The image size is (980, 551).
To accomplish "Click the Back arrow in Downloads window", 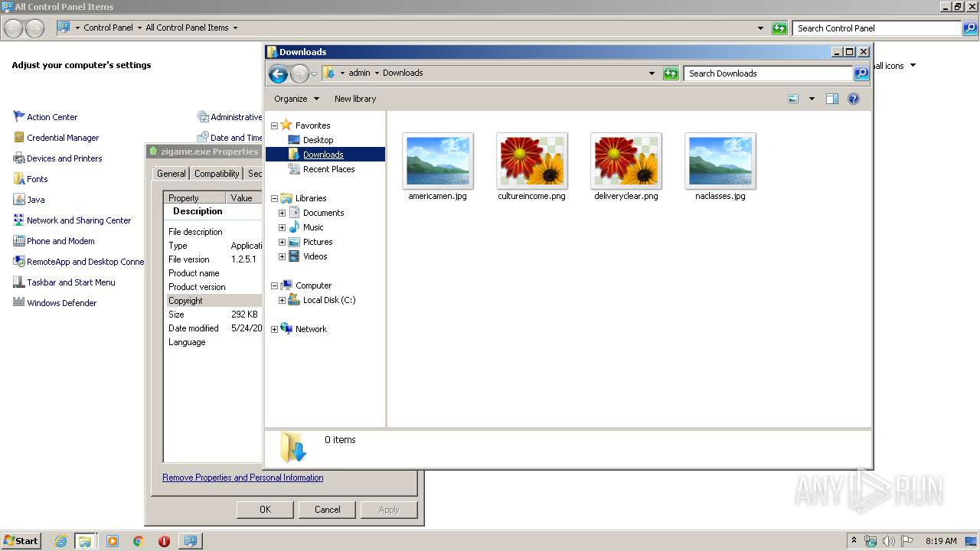I will [x=278, y=73].
